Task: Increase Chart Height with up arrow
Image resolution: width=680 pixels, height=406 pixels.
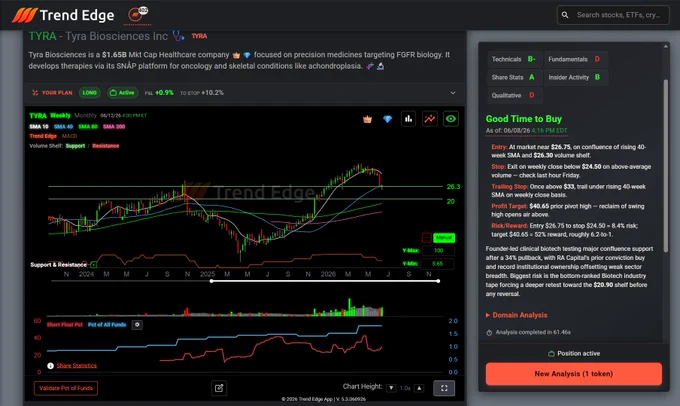Action: pyautogui.click(x=419, y=388)
